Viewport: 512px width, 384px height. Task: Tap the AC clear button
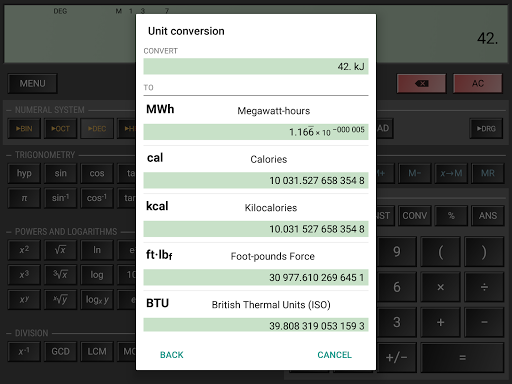pos(478,83)
